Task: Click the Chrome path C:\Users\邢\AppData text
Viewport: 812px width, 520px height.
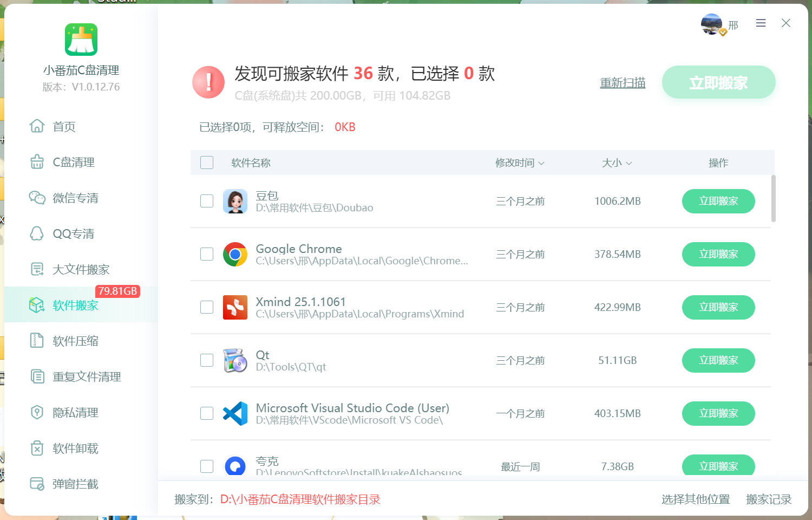Action: point(362,261)
